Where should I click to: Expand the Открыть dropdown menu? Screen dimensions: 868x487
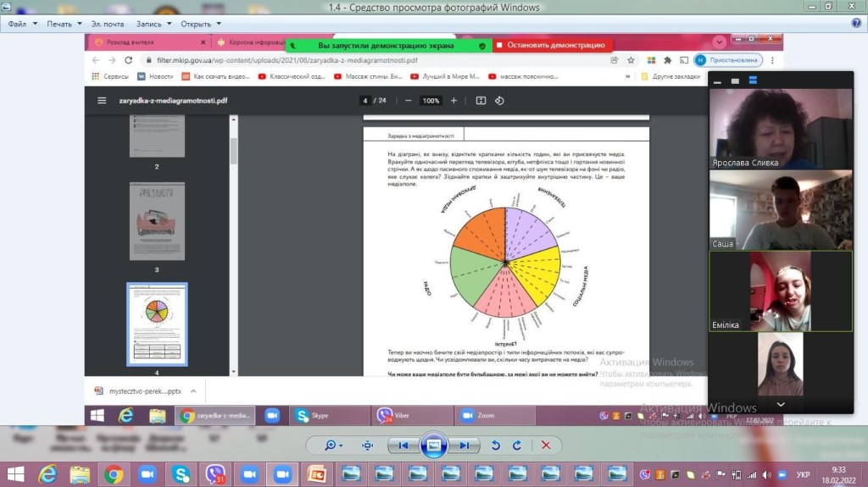[199, 24]
